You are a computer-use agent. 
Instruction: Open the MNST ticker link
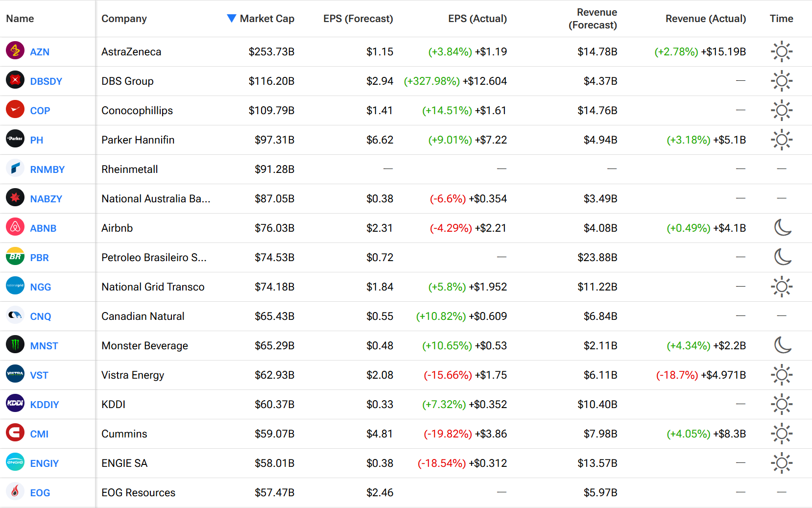pyautogui.click(x=44, y=346)
